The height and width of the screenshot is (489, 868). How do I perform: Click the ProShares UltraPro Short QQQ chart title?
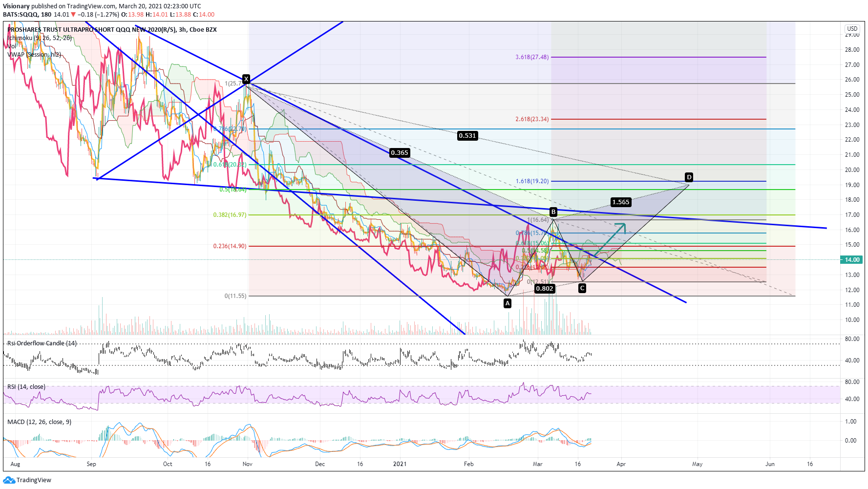112,30
